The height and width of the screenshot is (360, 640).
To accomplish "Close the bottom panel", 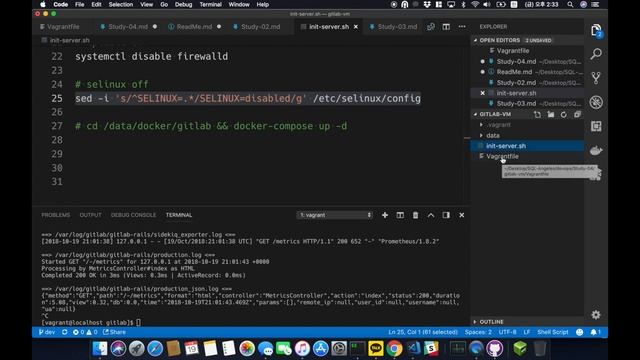I will pyautogui.click(x=462, y=215).
